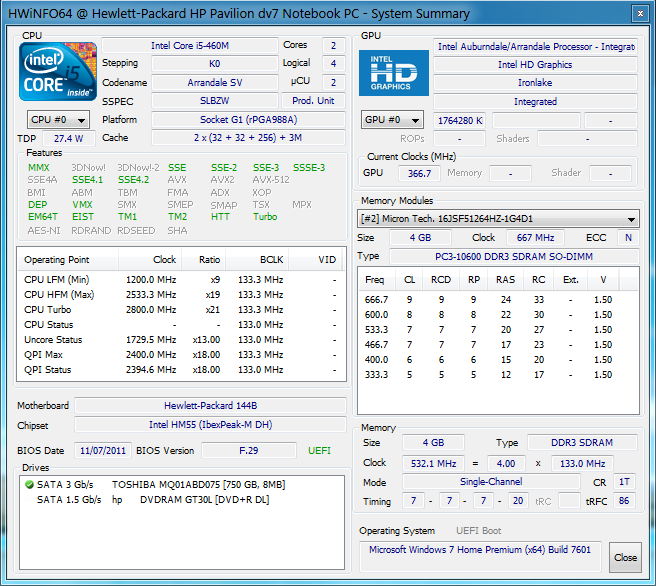Click the EM64T feature label
The image size is (656, 586).
[43, 217]
